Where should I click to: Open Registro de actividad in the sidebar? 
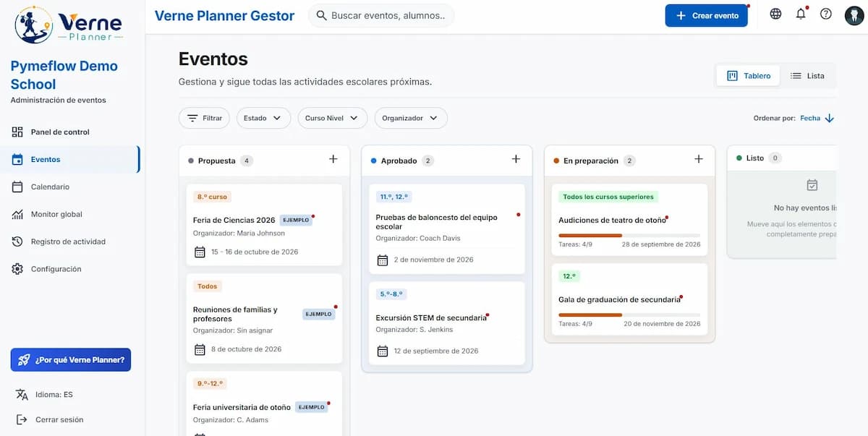click(71, 241)
